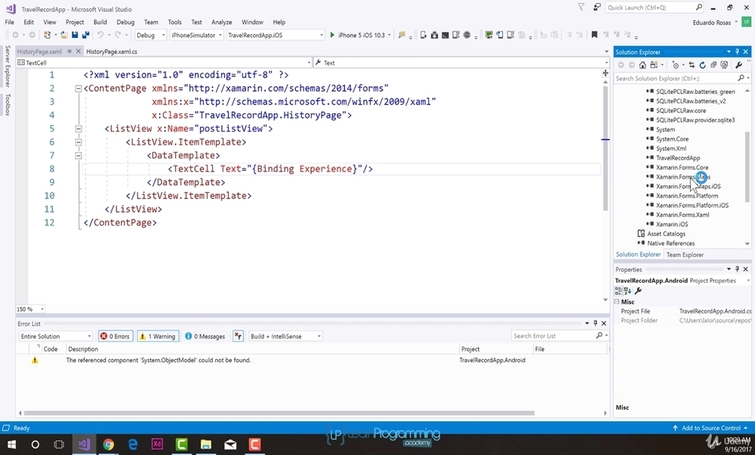This screenshot has width=755, height=455.
Task: Select Xamarin.Forms.Platform.iOS reference
Action: (692, 205)
